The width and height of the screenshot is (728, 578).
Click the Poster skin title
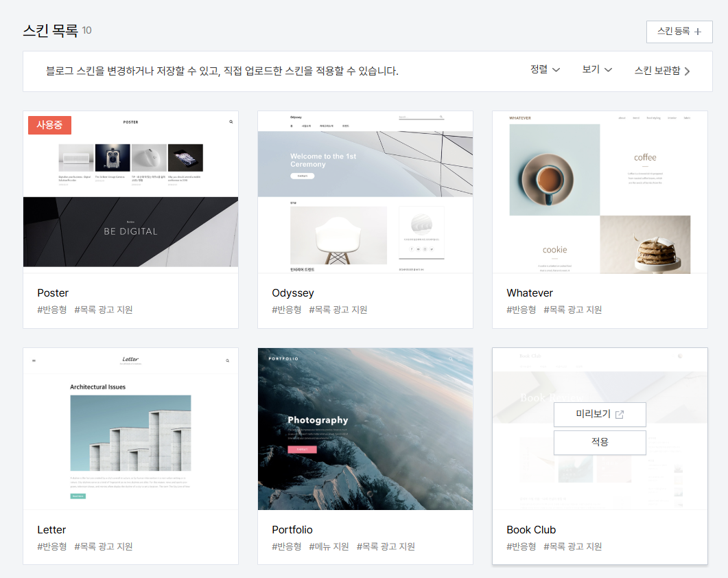click(53, 293)
